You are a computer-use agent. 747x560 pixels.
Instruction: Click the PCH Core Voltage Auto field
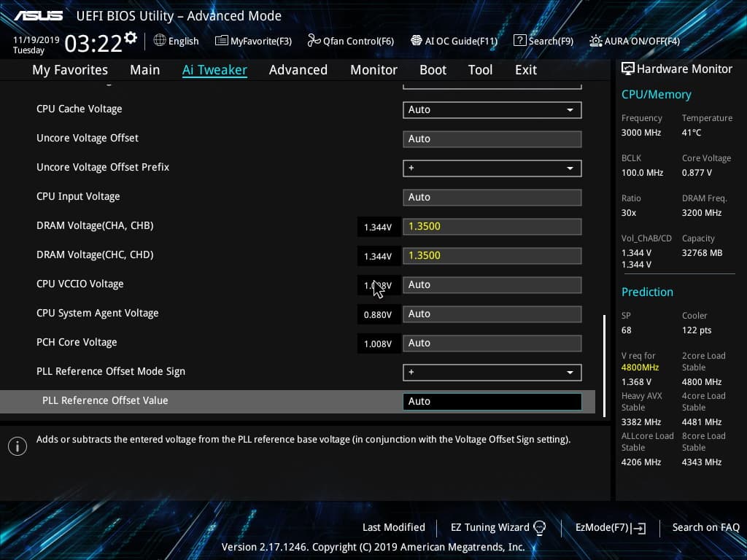click(x=492, y=343)
